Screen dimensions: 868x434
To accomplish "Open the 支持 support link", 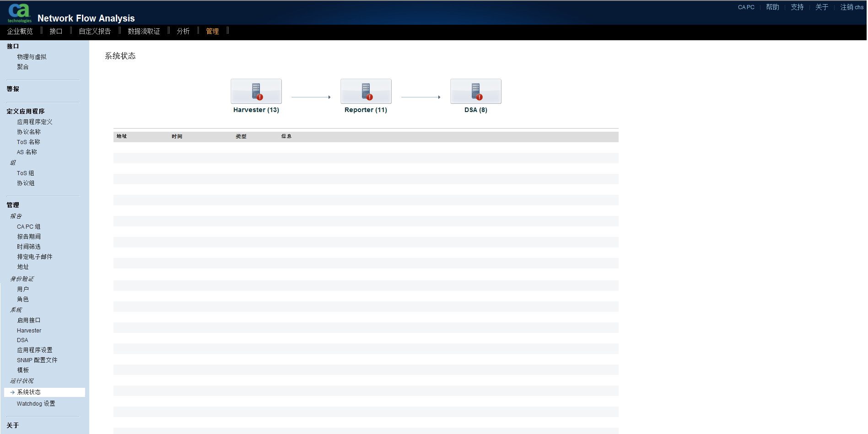I will click(798, 7).
